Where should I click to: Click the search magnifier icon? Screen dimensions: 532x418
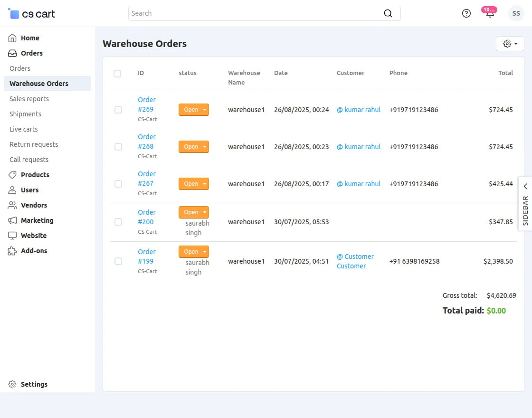388,13
